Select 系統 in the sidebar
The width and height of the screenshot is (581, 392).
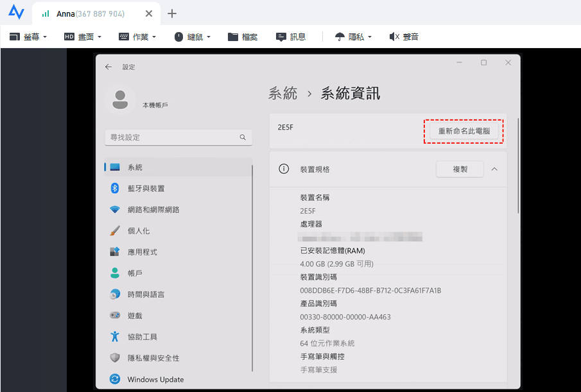point(178,167)
